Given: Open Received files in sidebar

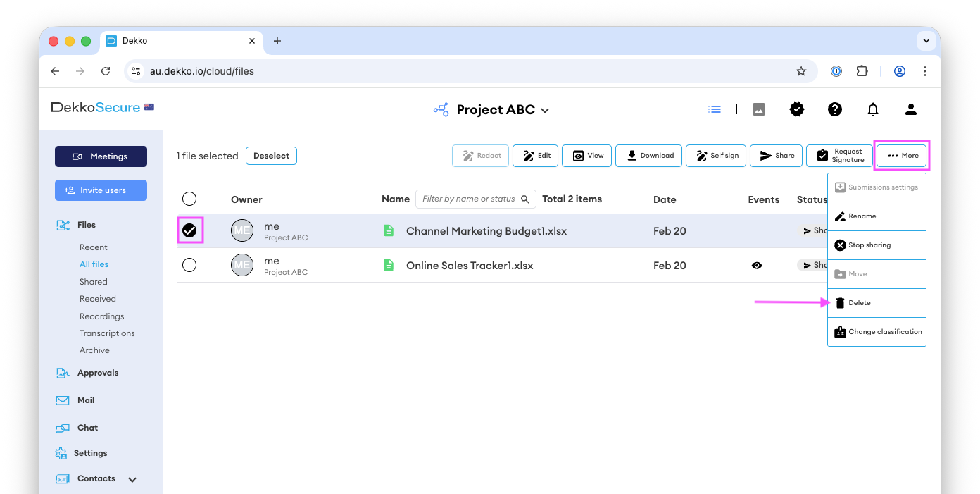Looking at the screenshot, I should tap(98, 299).
